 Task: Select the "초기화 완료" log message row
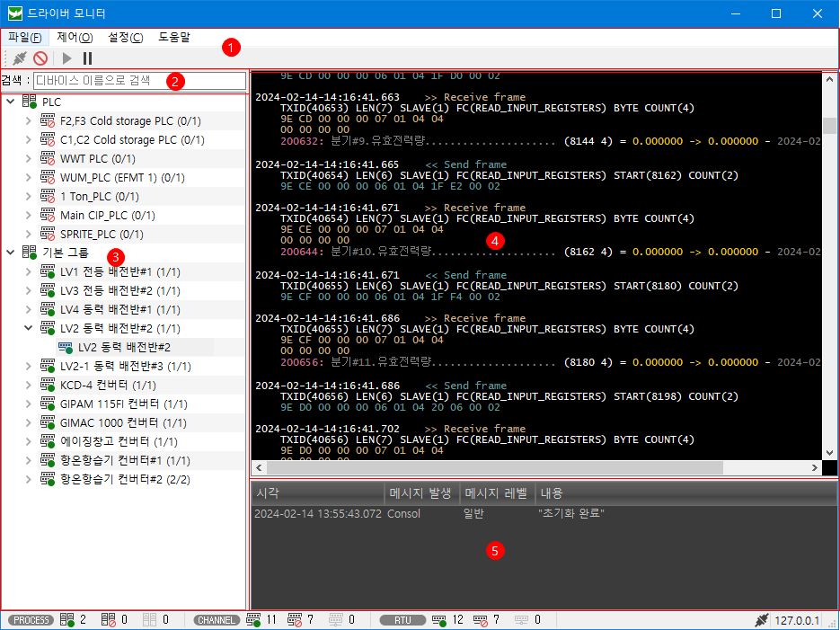click(544, 514)
